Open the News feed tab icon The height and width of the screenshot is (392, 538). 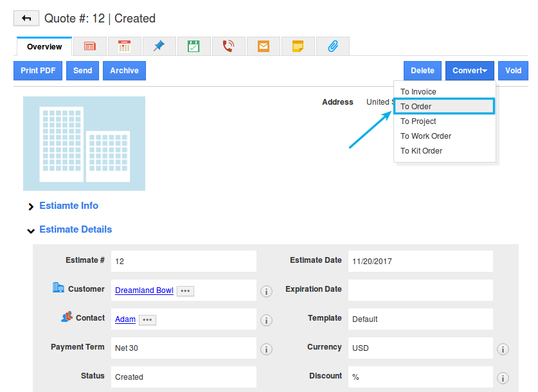point(89,46)
